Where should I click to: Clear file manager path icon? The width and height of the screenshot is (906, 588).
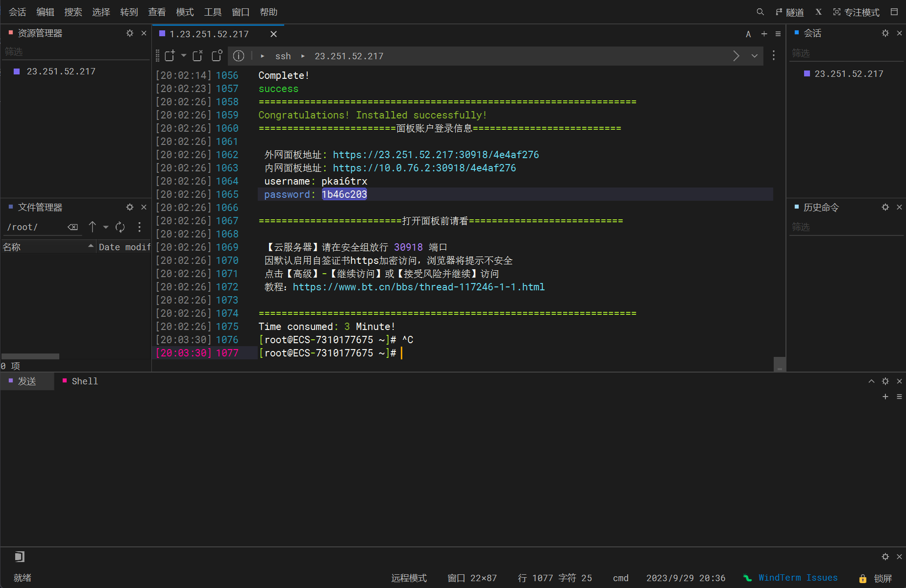coord(73,227)
